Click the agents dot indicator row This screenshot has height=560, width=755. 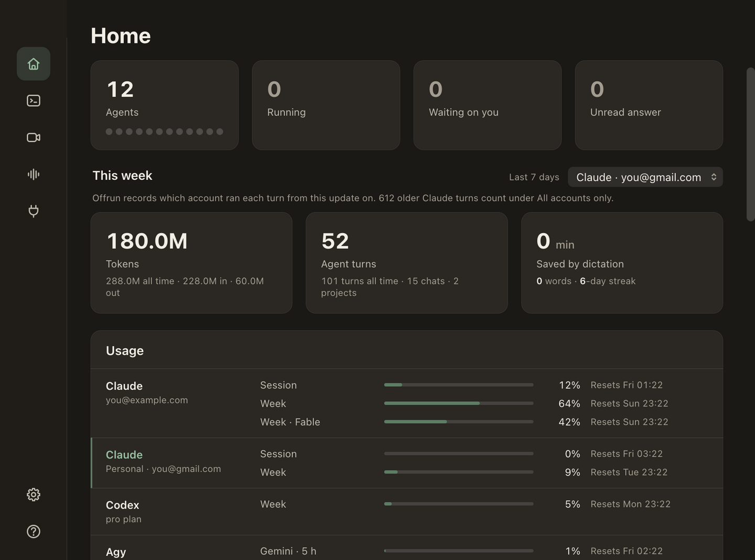click(x=165, y=131)
